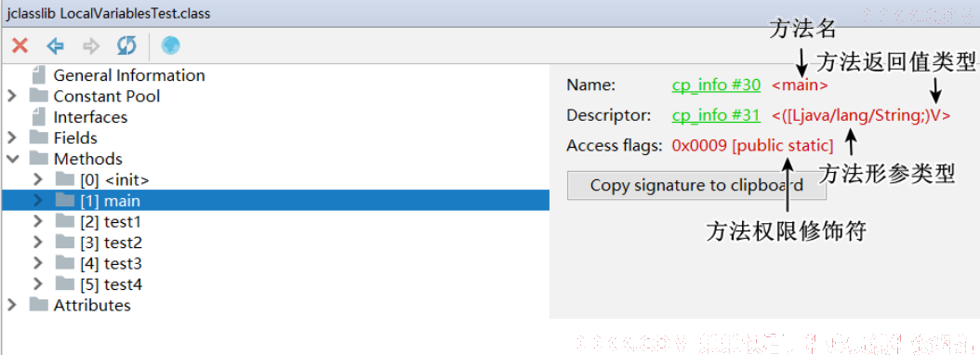The image size is (980, 355).
Task: Expand the Constant Pool node
Action: coord(11,97)
